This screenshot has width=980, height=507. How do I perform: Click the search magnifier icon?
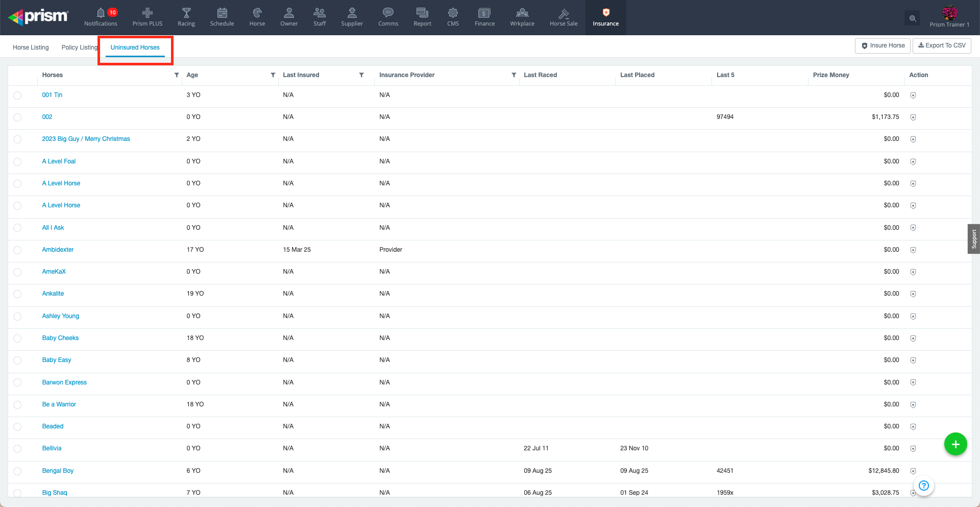pyautogui.click(x=913, y=19)
